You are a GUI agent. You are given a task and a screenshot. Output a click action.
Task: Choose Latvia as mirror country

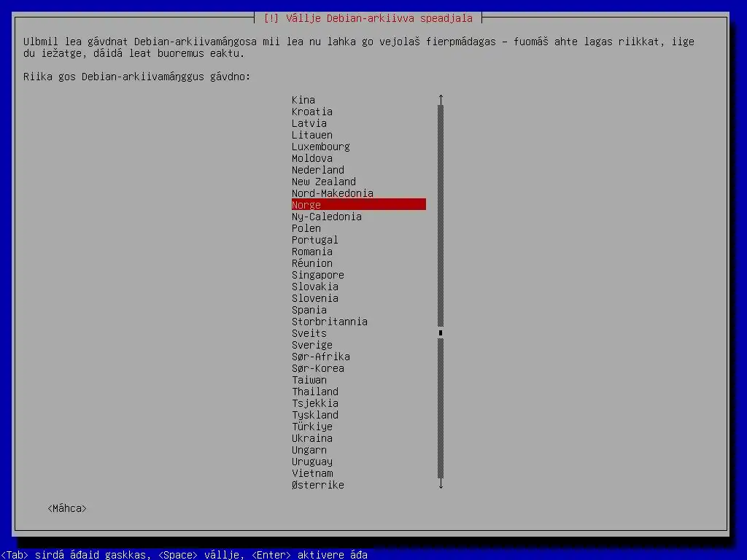[x=358, y=123]
